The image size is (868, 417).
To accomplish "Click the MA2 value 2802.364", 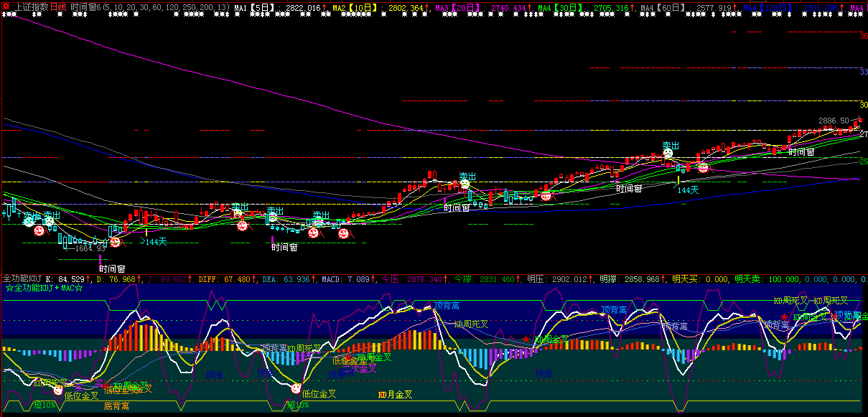I will (406, 7).
